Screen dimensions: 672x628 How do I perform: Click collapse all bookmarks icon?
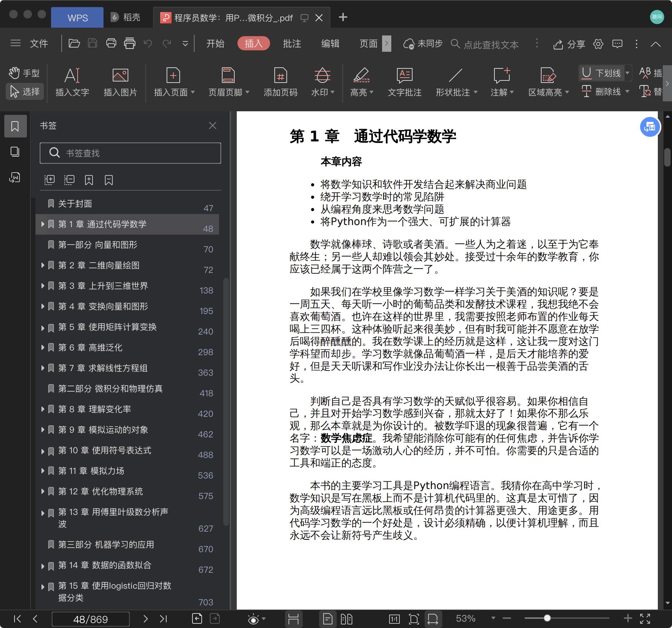point(69,180)
